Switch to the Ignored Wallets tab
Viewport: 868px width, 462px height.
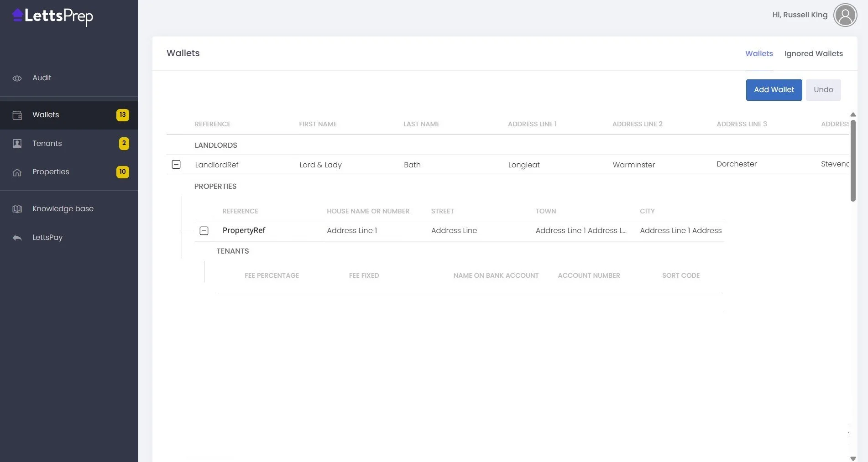point(813,53)
